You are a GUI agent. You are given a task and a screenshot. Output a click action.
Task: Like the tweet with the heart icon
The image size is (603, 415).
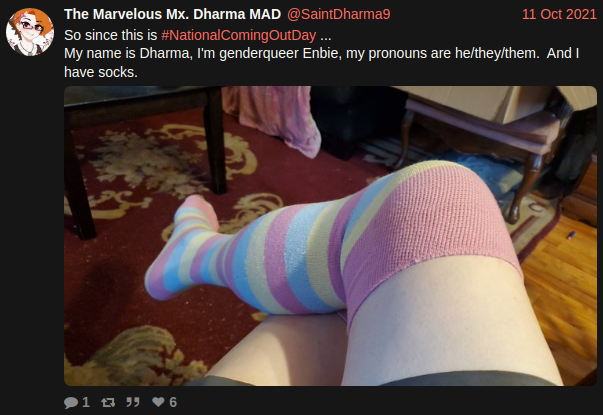click(x=158, y=402)
